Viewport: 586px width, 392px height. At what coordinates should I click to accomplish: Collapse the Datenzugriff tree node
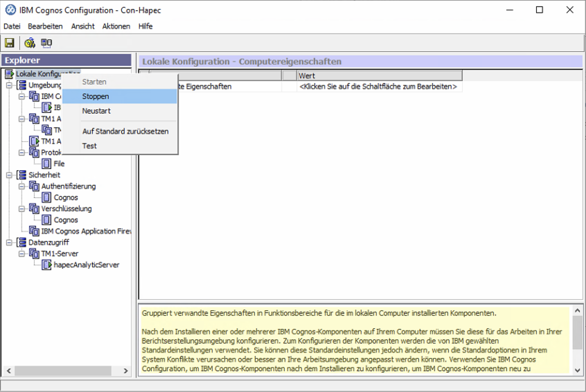9,242
